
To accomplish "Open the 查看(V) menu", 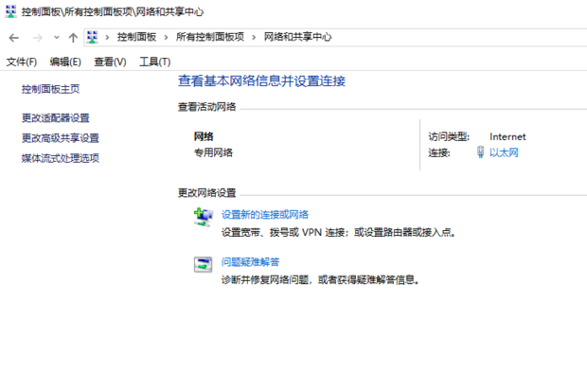I will point(110,62).
